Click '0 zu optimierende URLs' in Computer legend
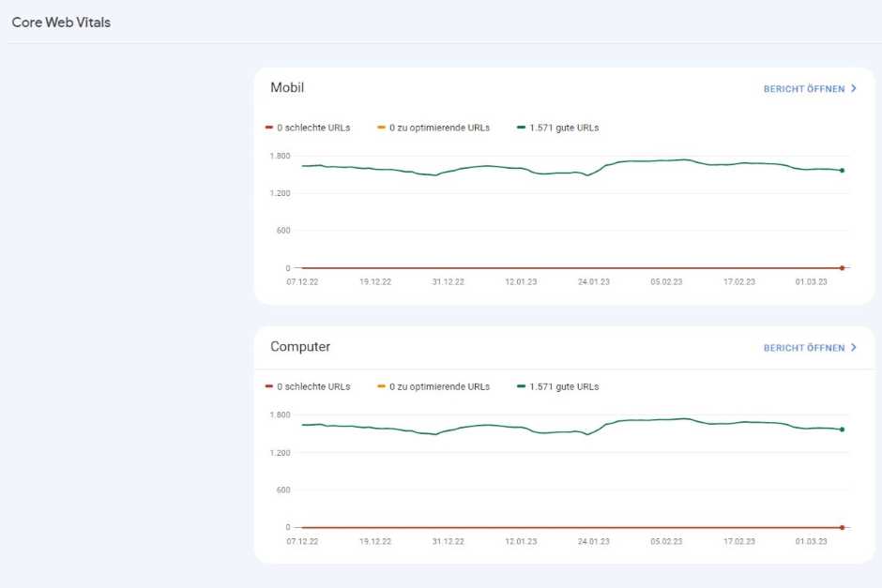This screenshot has width=882, height=588. coord(439,386)
